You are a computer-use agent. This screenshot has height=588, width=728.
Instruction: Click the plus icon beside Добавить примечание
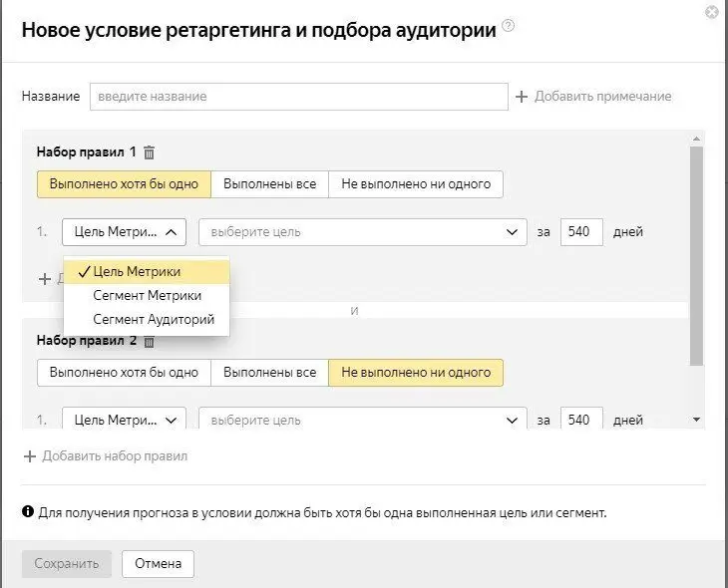[x=522, y=97]
